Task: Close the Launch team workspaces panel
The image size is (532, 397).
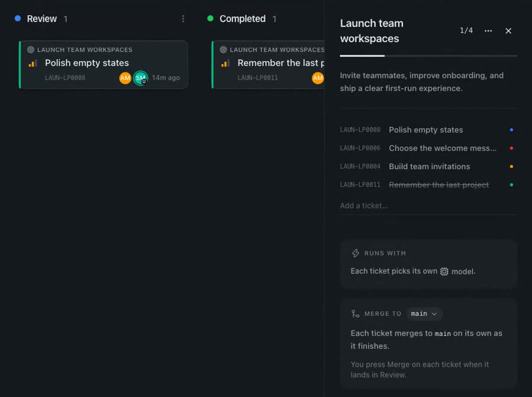Action: pos(508,31)
